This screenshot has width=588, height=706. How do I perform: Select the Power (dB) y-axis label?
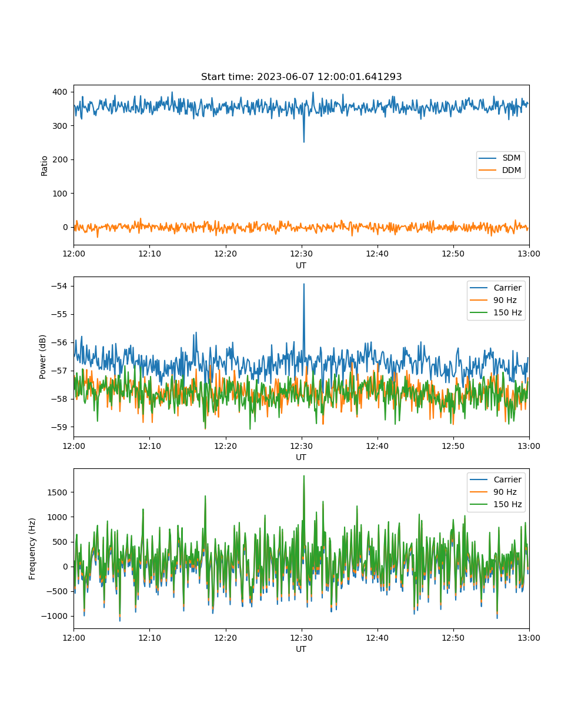click(x=43, y=357)
